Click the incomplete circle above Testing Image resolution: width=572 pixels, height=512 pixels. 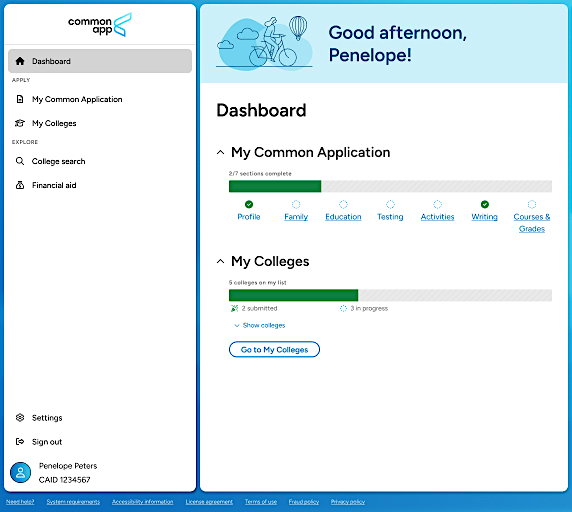tap(390, 204)
